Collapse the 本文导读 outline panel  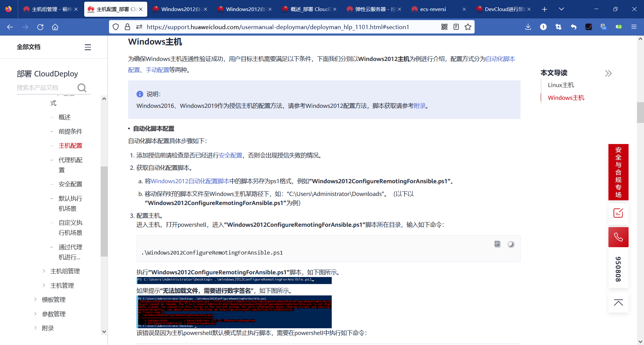(x=608, y=73)
